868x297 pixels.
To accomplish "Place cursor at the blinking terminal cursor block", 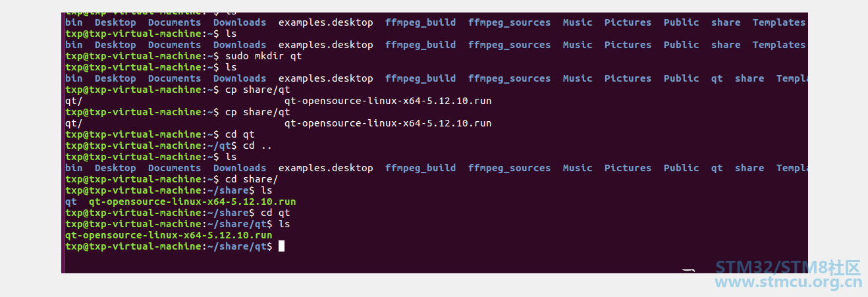I will coord(281,246).
